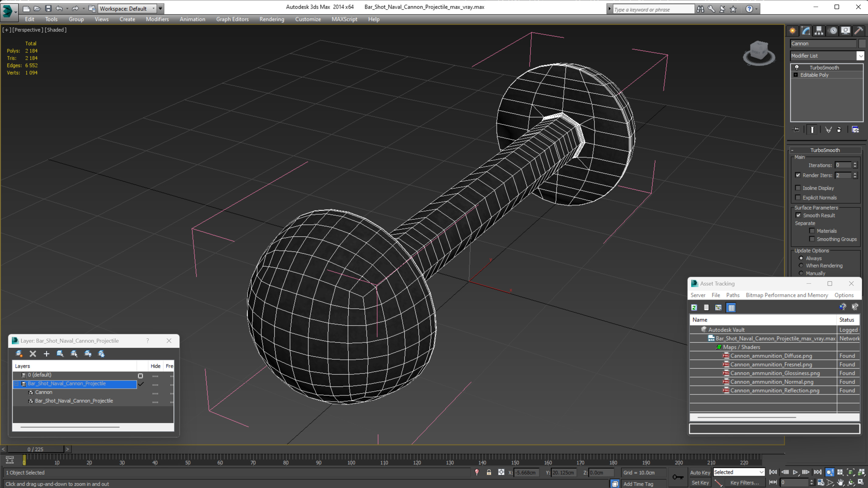Click the time slider 0 / 225

tap(35, 449)
